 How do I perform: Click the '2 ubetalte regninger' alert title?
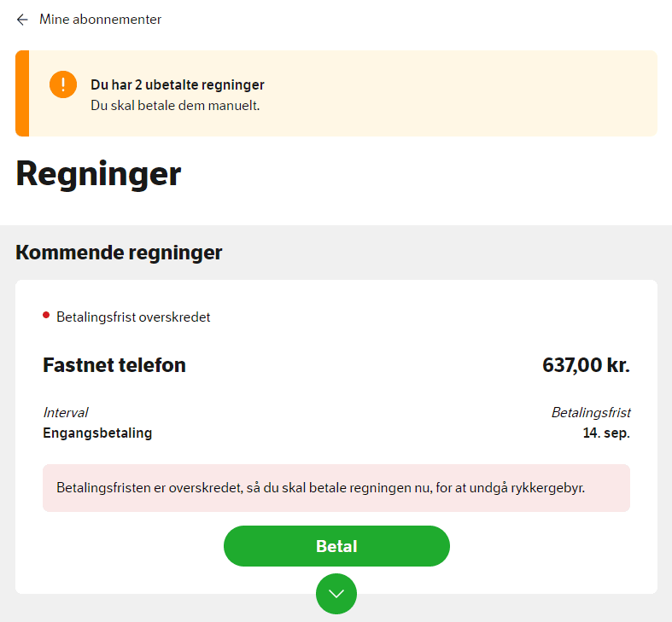[x=178, y=84]
